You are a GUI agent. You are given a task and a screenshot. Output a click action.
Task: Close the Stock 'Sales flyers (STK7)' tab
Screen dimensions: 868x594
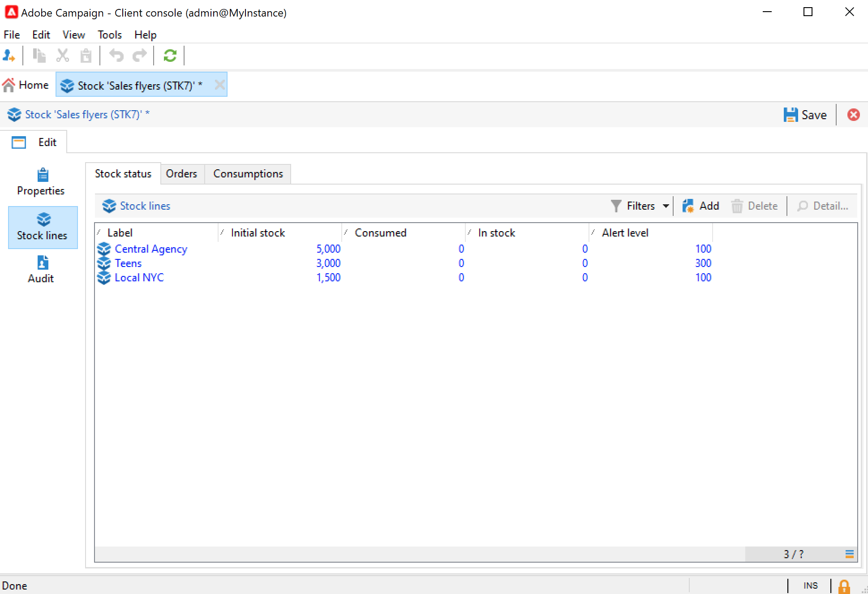coord(219,85)
